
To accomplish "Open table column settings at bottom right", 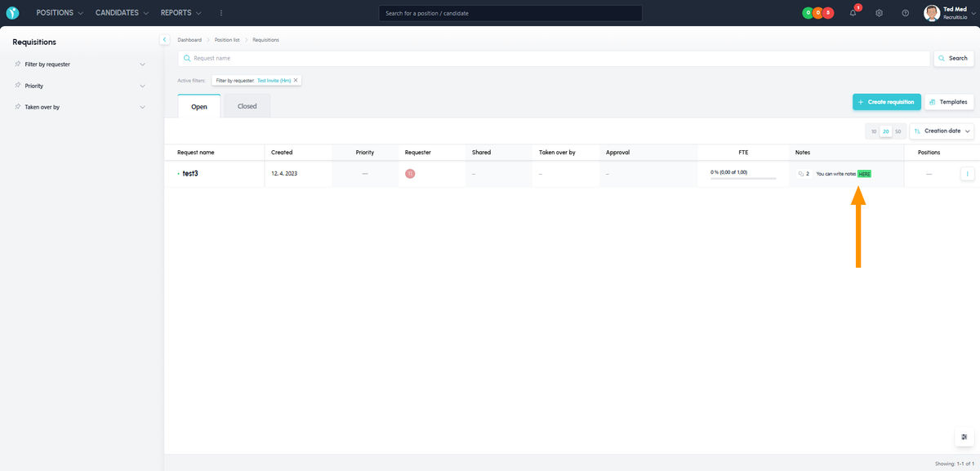I will [964, 438].
